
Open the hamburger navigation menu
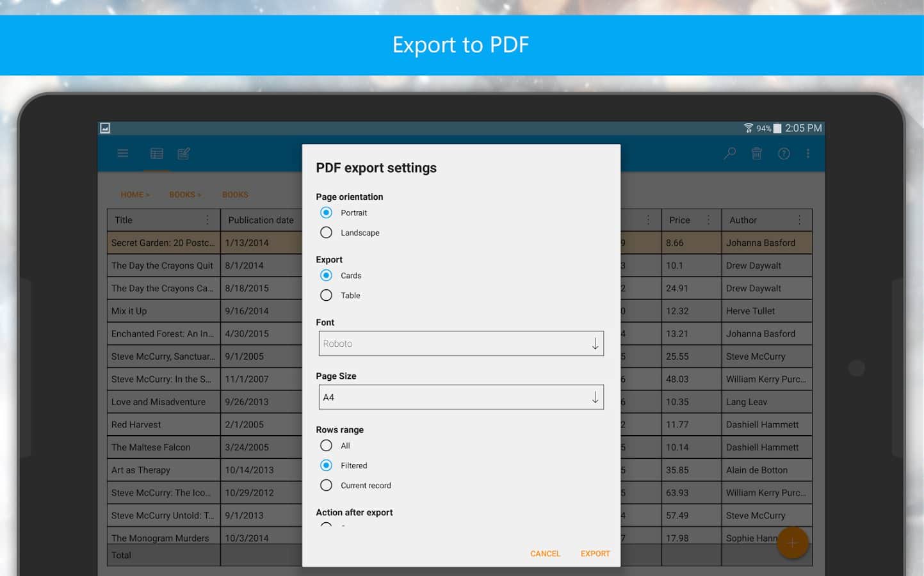pos(123,154)
